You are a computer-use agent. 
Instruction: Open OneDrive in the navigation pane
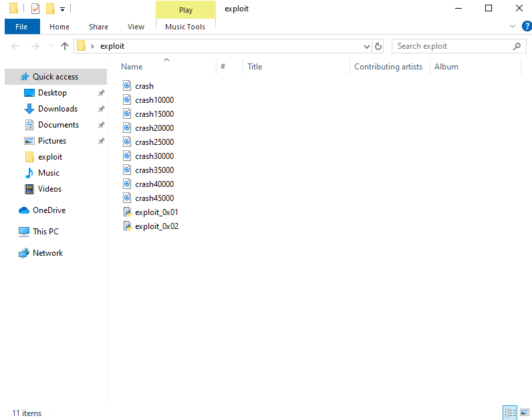[49, 210]
